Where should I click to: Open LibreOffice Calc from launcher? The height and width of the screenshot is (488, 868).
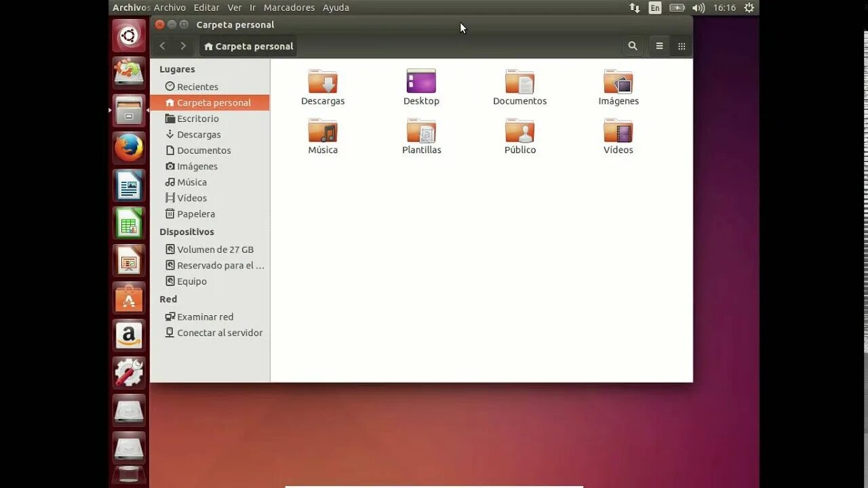pos(129,223)
